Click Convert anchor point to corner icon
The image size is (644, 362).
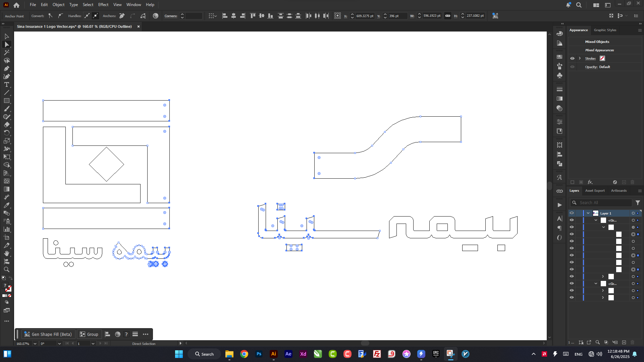tap(50, 16)
